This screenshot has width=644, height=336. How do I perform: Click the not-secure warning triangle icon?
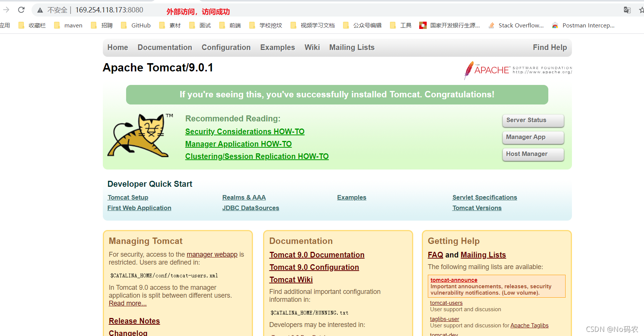tap(40, 10)
